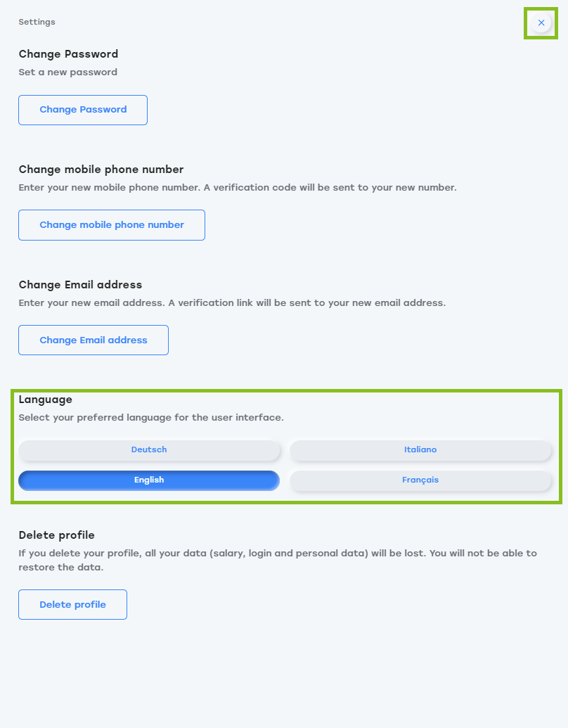Click the Language section heading
Viewport: 568px width, 728px height.
point(46,400)
